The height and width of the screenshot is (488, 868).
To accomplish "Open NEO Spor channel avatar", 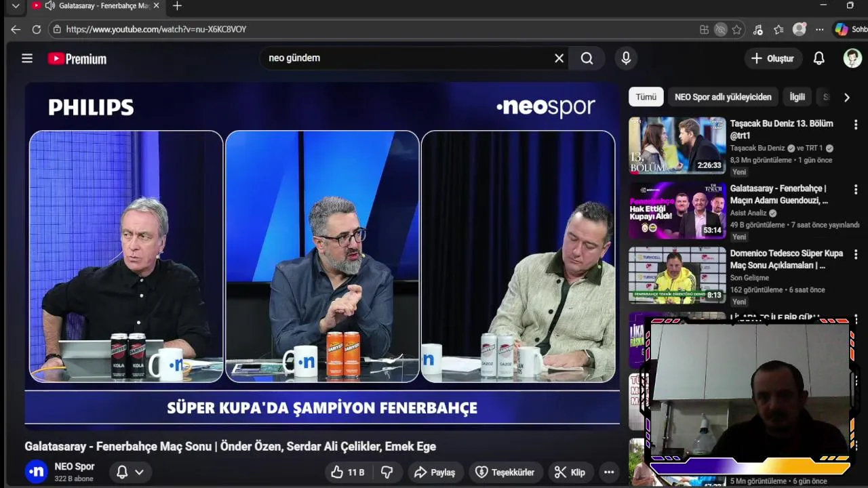I will tap(37, 471).
